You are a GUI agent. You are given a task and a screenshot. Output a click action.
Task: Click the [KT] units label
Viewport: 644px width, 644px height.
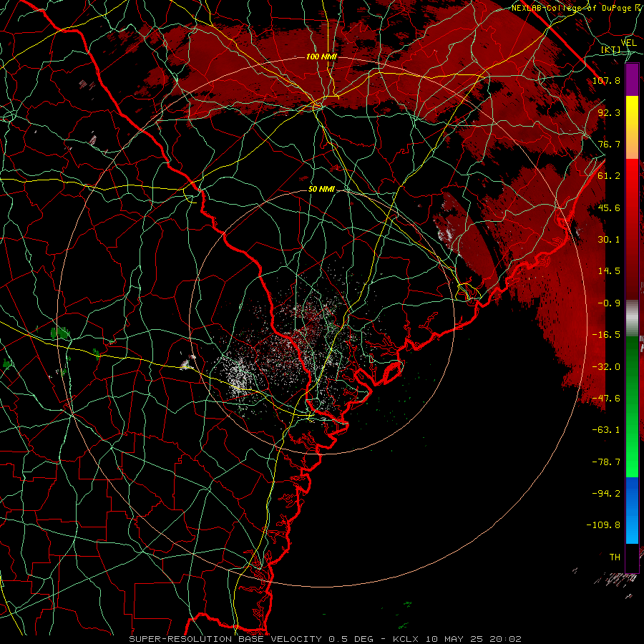(x=610, y=49)
